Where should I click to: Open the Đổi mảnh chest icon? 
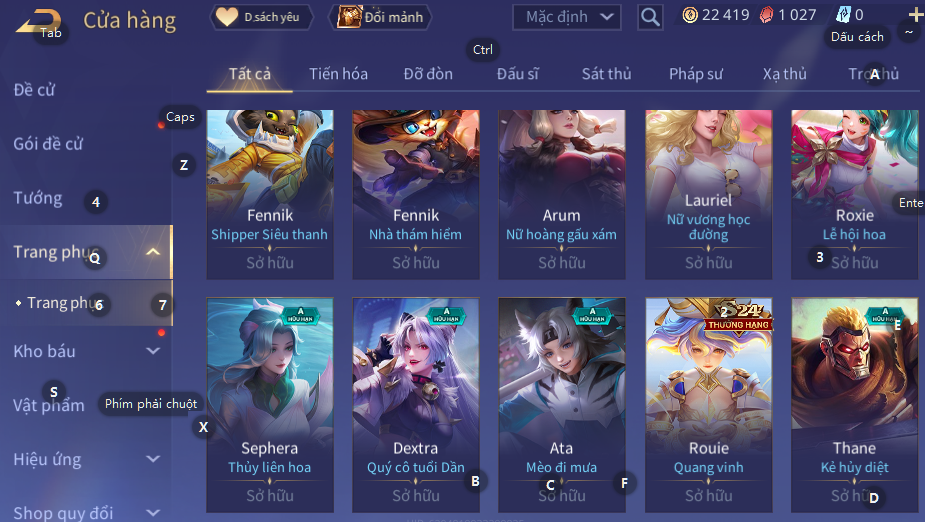[x=349, y=17]
